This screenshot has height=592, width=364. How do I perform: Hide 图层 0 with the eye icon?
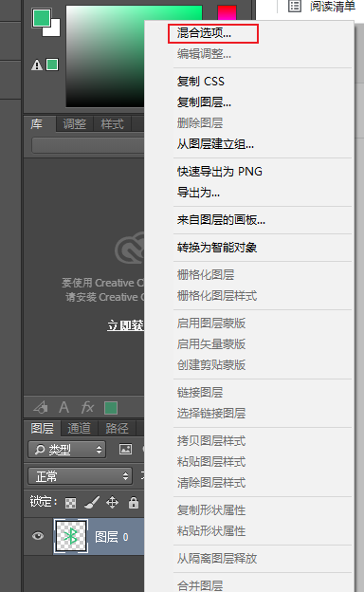38,536
